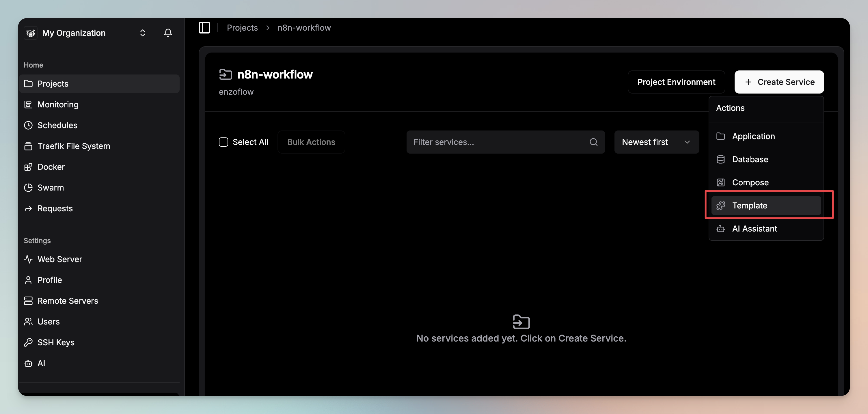Open Traefik File System page
868x414 pixels.
tap(99, 146)
